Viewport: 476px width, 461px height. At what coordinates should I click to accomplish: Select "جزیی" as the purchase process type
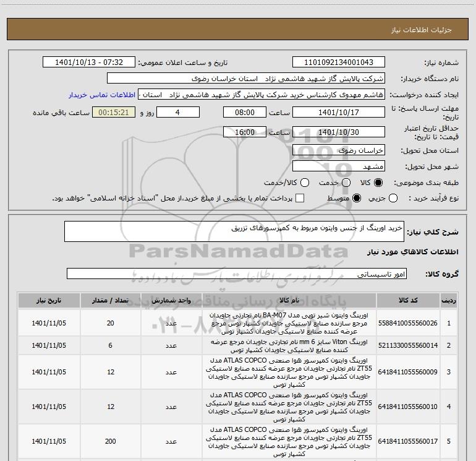click(x=394, y=198)
